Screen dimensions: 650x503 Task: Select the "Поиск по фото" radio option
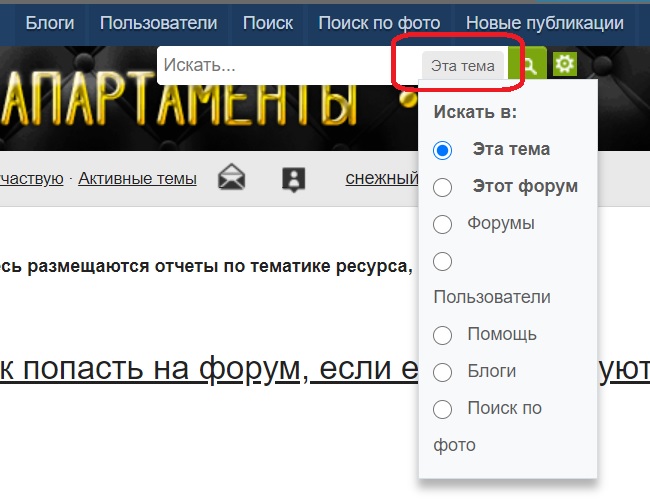[x=443, y=409]
